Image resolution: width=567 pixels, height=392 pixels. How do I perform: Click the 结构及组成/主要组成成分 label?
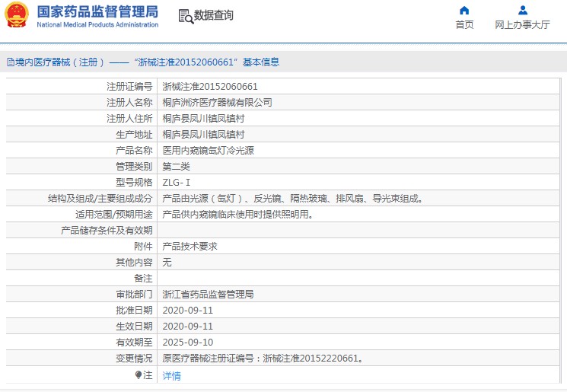pos(100,198)
